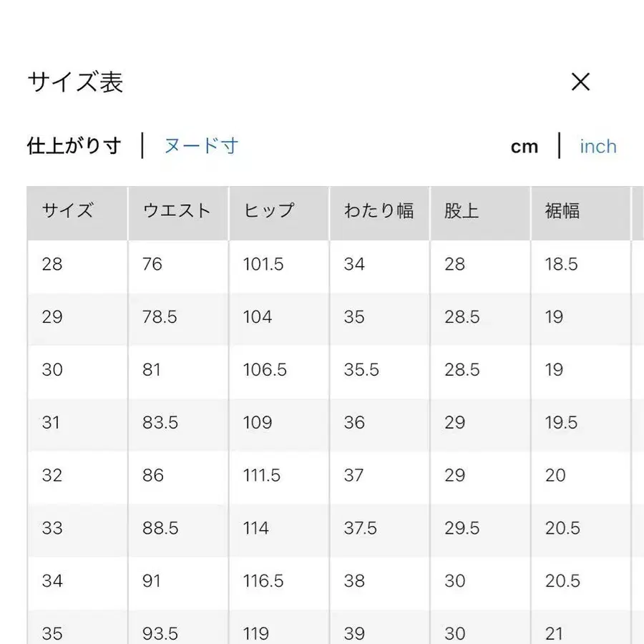Click the ウエスト column header

click(x=177, y=211)
